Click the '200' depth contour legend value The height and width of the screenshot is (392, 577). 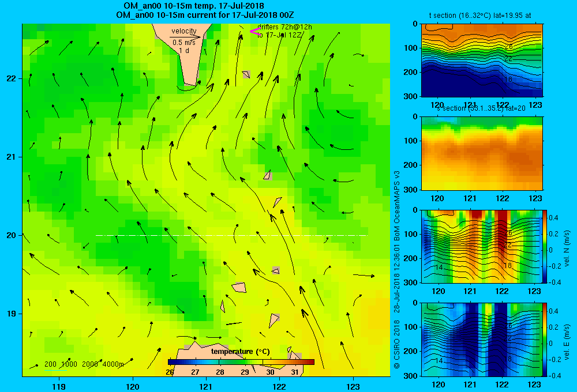point(50,364)
